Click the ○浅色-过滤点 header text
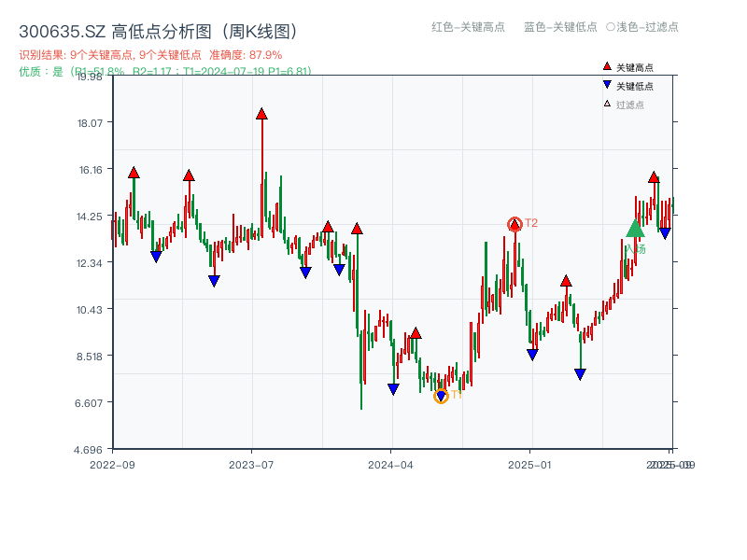 642,27
